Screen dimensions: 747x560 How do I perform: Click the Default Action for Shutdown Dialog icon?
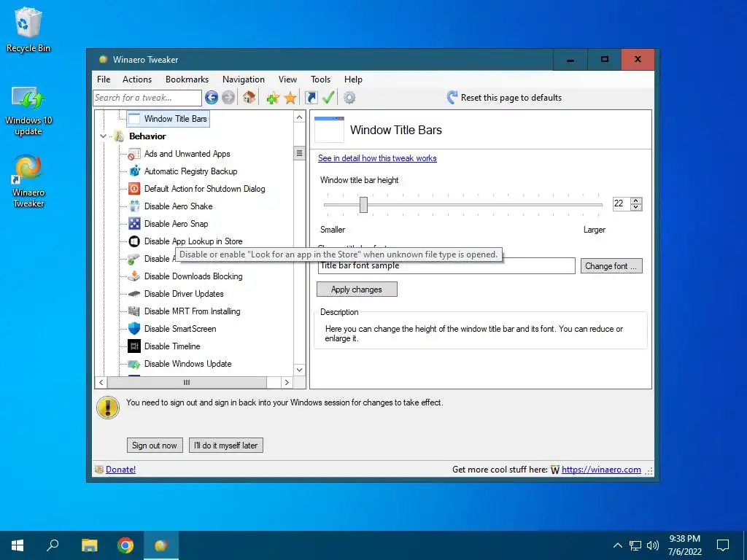click(134, 189)
